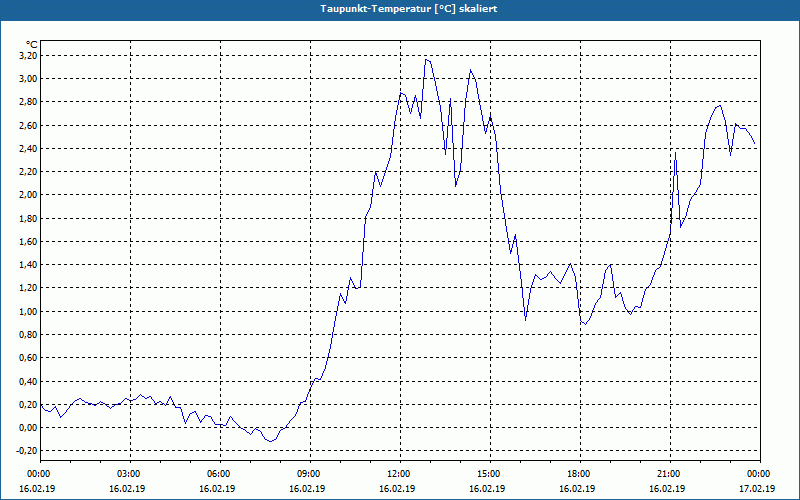Click the '2,80' y-axis value
800x500 pixels.
pyautogui.click(x=28, y=102)
